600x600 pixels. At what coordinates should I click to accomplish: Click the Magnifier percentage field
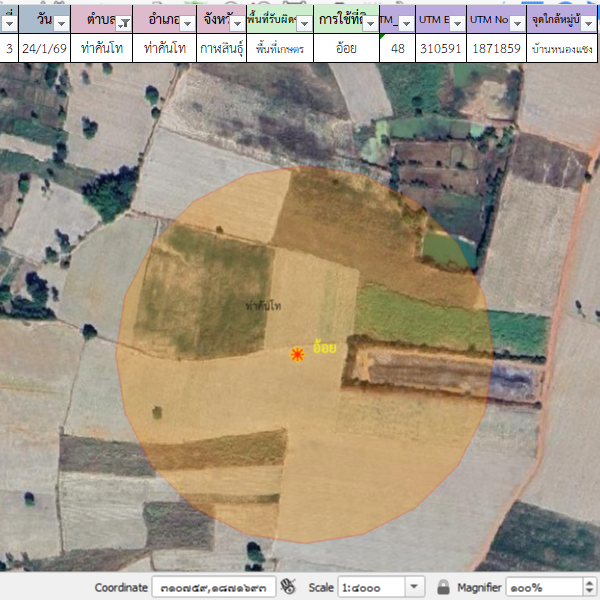538,587
